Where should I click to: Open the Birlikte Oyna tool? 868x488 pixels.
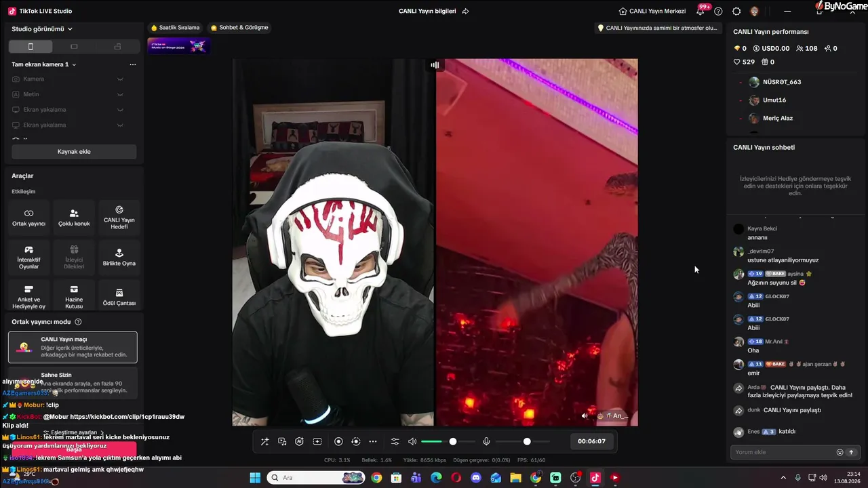point(119,258)
